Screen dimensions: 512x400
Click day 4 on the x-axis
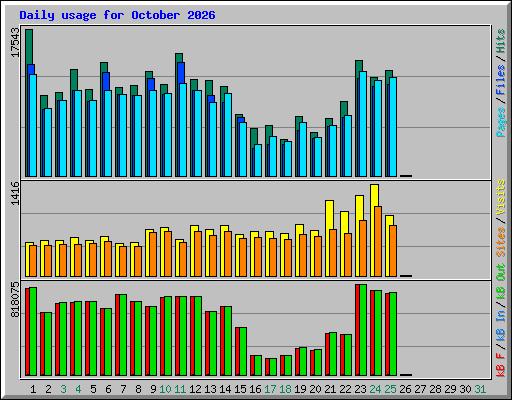pos(78,389)
